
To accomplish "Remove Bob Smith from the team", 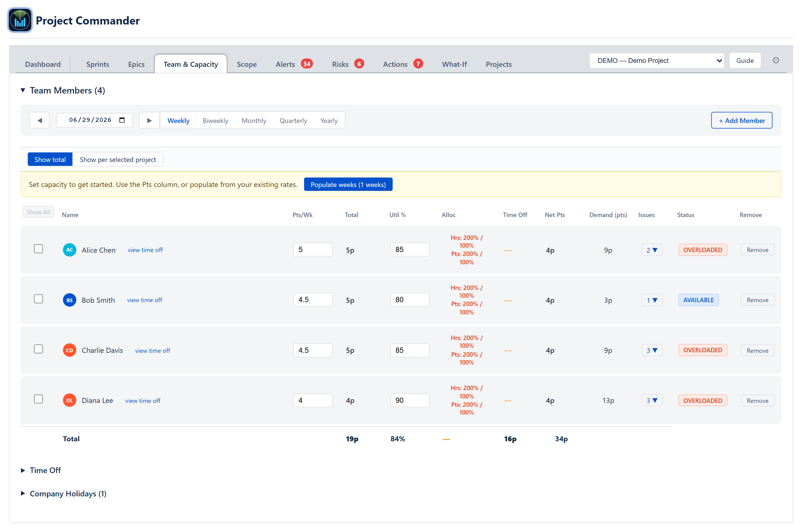I will point(757,300).
